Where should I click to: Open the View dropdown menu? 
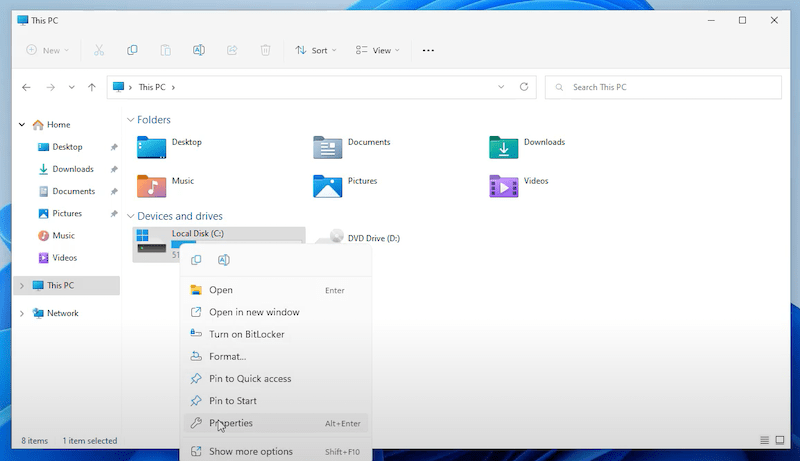(x=378, y=50)
